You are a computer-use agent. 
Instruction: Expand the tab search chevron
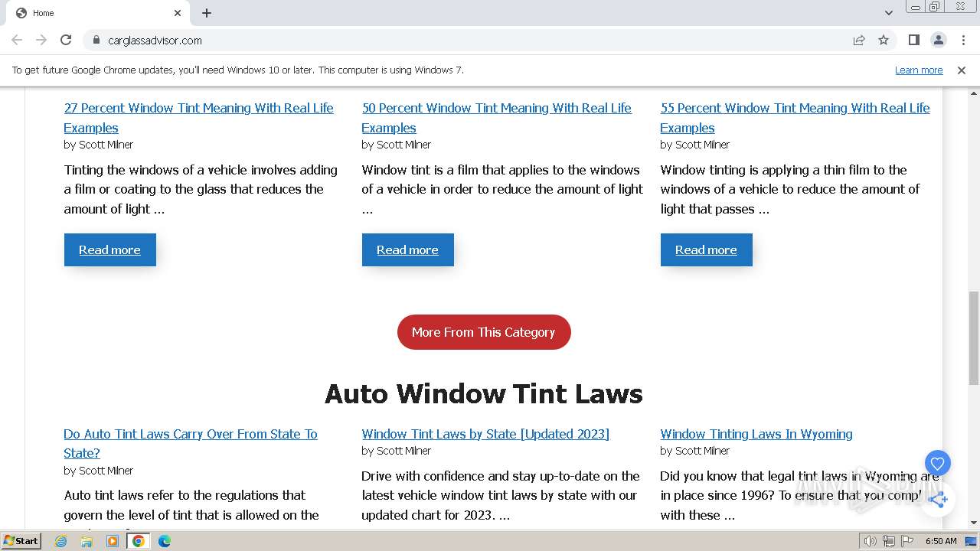tap(888, 13)
